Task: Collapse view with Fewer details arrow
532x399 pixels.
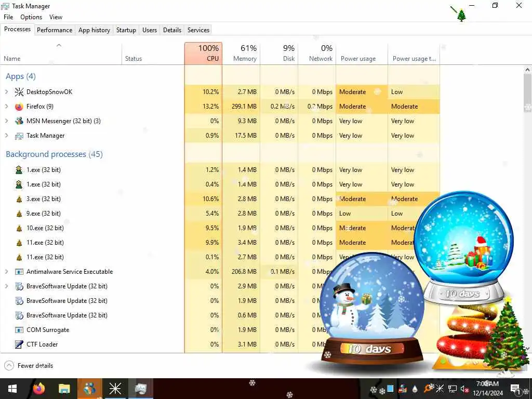Action: (9, 366)
